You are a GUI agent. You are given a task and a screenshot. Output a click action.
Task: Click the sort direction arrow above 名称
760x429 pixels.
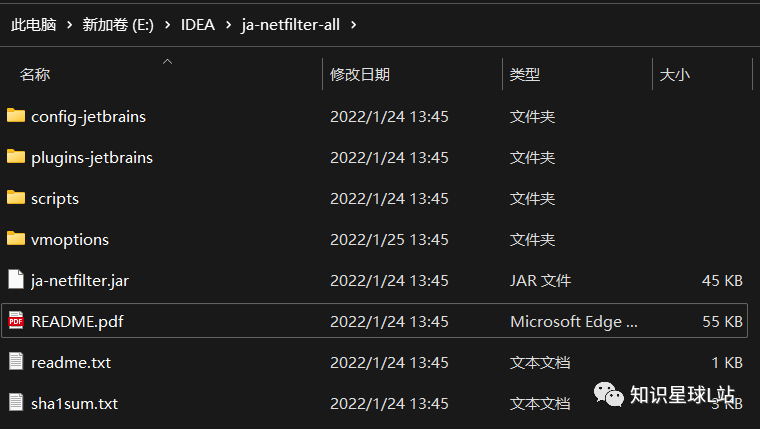tap(167, 62)
